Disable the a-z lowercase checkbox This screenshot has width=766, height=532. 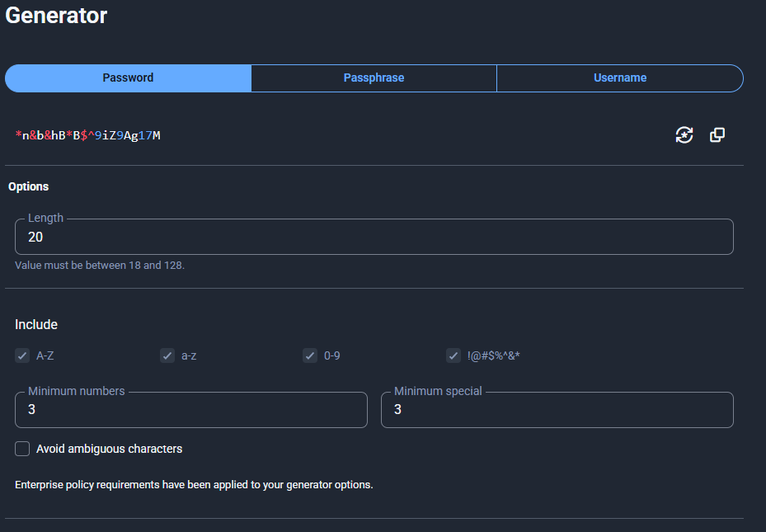tap(167, 355)
